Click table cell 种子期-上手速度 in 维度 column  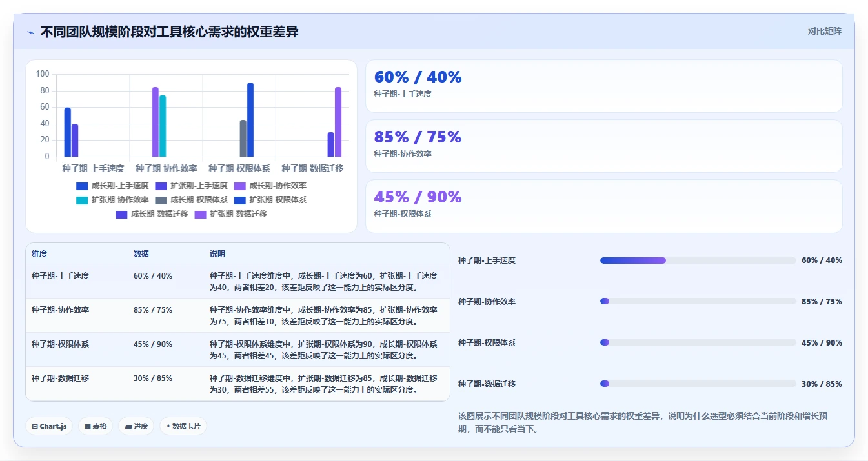coord(60,276)
